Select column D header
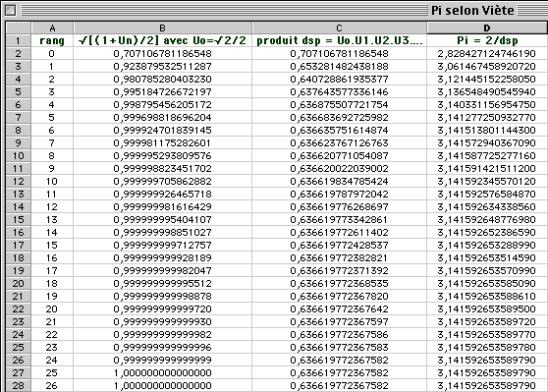Image resolution: width=548 pixels, height=392 pixels. [487, 28]
